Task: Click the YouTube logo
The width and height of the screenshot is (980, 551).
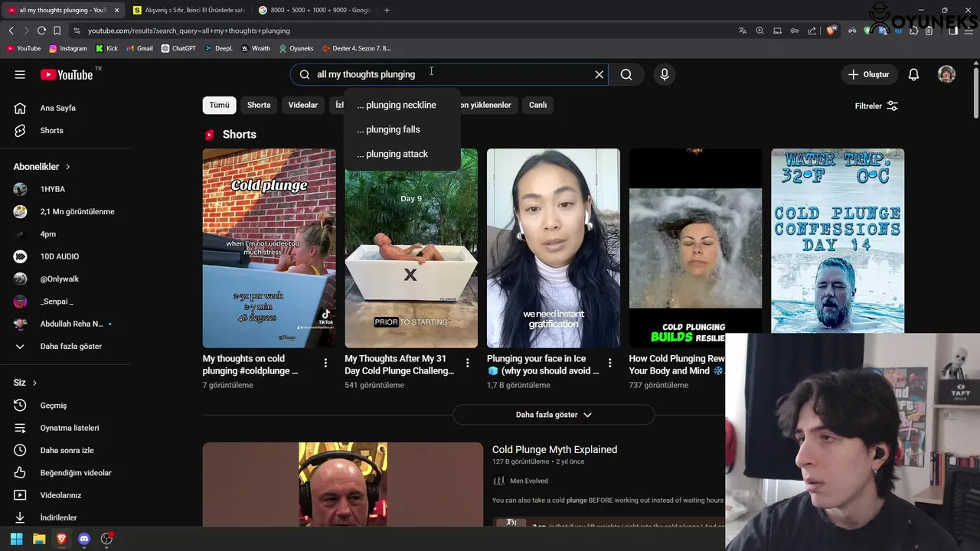Action: (67, 74)
